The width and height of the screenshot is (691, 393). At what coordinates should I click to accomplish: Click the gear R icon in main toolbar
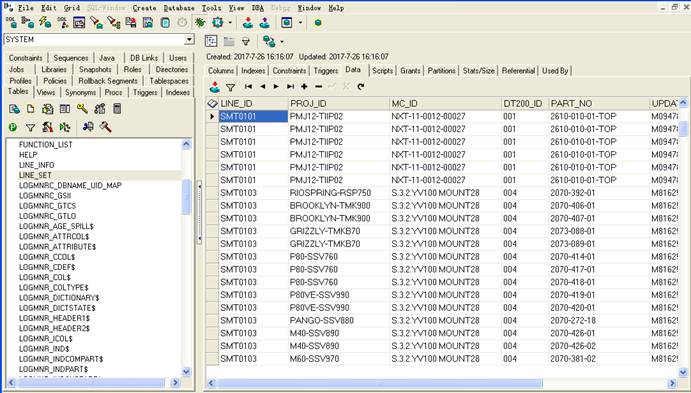click(217, 22)
